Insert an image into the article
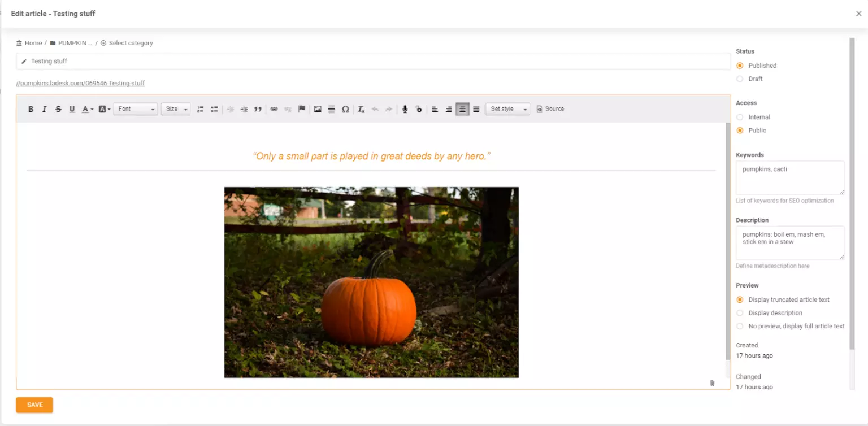Image resolution: width=868 pixels, height=426 pixels. (x=317, y=109)
